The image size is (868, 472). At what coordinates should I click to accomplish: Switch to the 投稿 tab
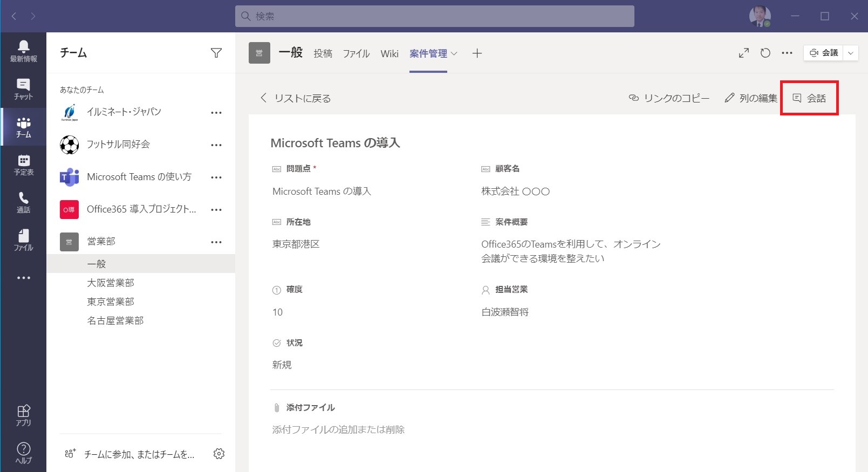(323, 53)
